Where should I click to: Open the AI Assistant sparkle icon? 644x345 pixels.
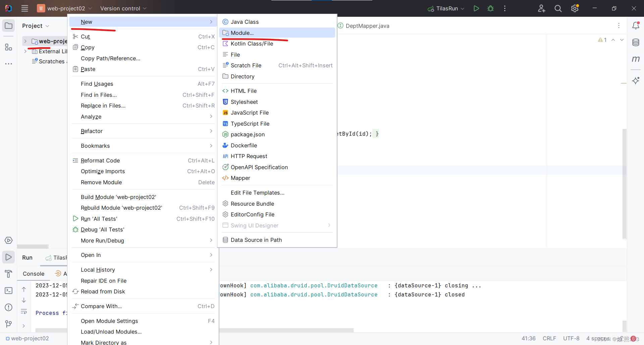[x=636, y=80]
